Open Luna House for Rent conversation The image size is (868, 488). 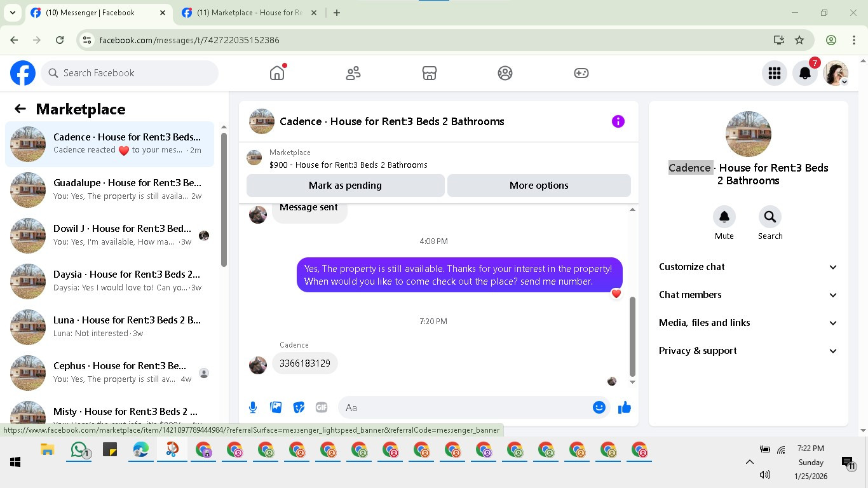tap(109, 327)
